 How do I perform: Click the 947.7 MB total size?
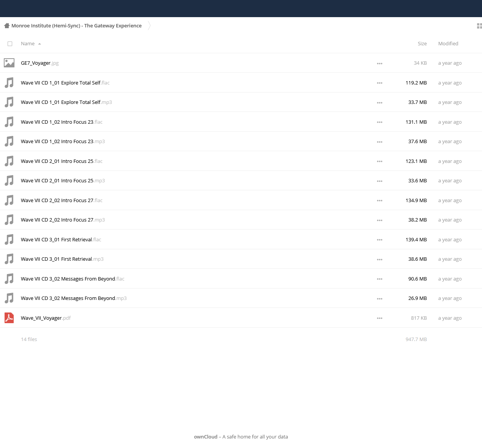coord(416,339)
